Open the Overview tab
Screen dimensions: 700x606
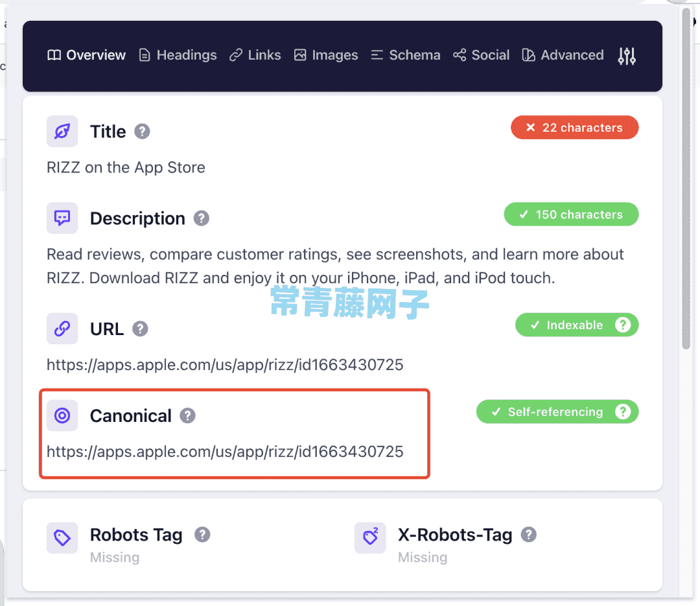pyautogui.click(x=87, y=55)
